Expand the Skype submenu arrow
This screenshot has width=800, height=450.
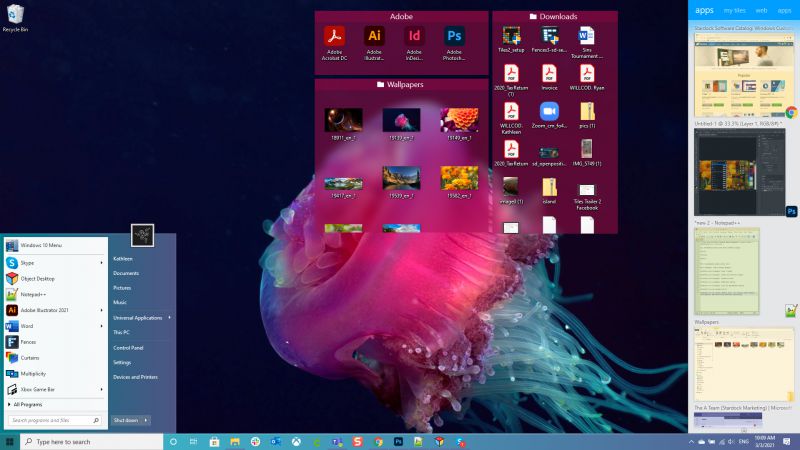(x=102, y=262)
